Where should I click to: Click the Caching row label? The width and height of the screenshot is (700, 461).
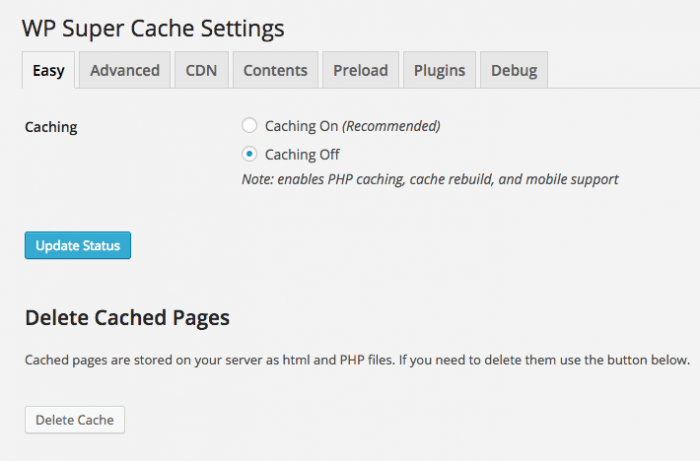click(51, 127)
